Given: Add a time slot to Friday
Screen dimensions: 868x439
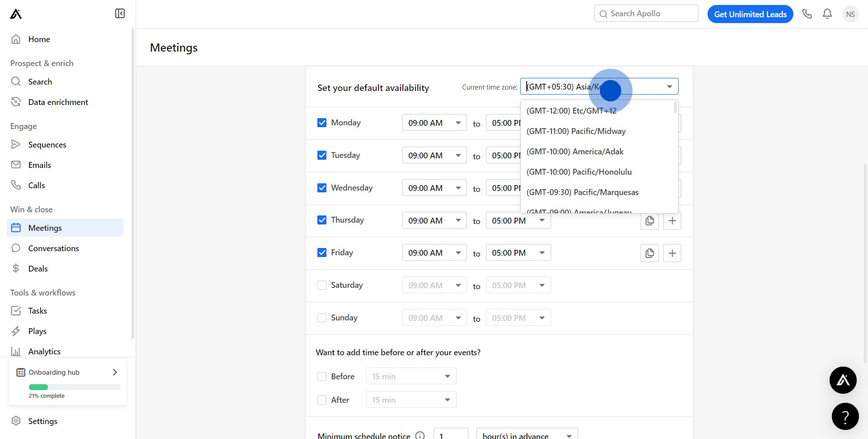Looking at the screenshot, I should tap(672, 253).
